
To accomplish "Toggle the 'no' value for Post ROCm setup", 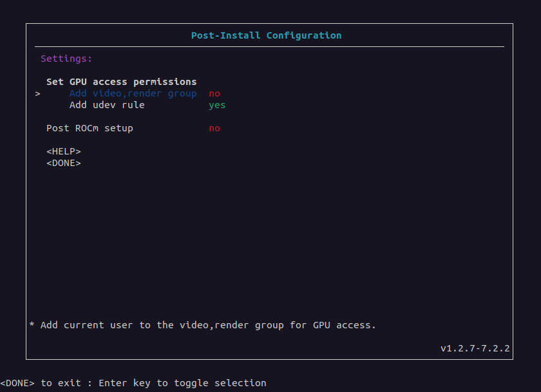I will [x=214, y=128].
